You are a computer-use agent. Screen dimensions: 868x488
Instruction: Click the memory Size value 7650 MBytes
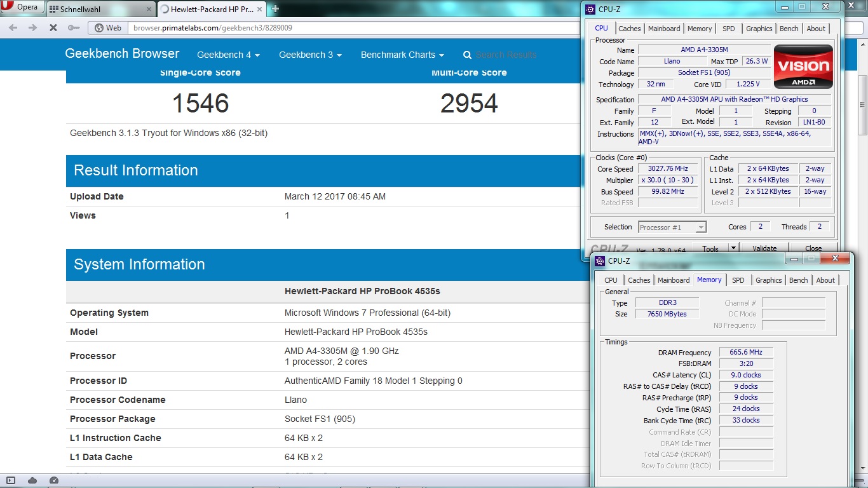point(667,314)
